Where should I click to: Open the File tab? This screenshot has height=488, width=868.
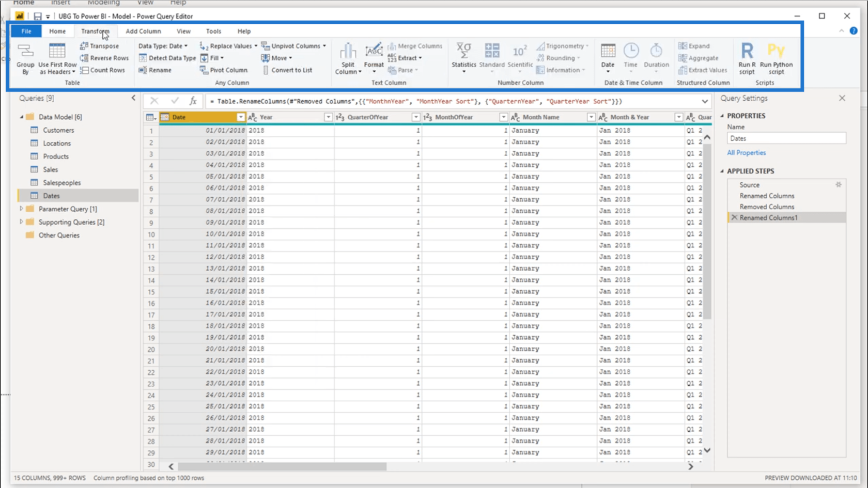pos(26,31)
